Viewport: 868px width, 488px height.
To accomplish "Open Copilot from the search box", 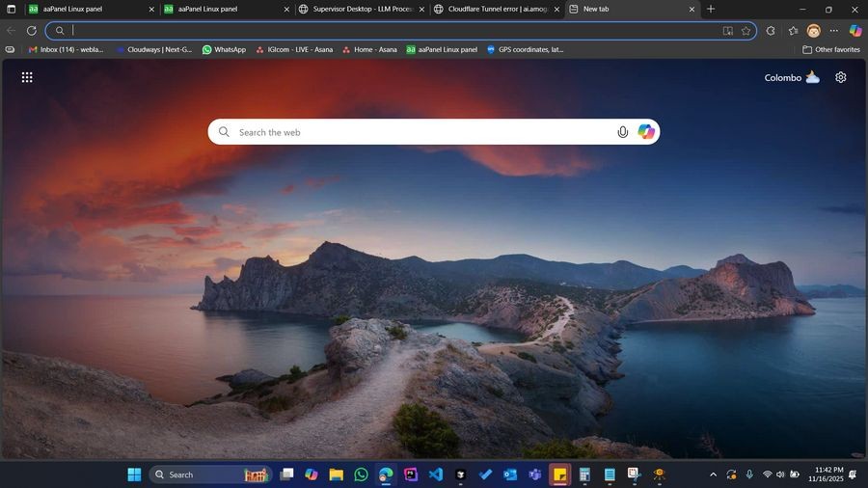I will (x=646, y=132).
